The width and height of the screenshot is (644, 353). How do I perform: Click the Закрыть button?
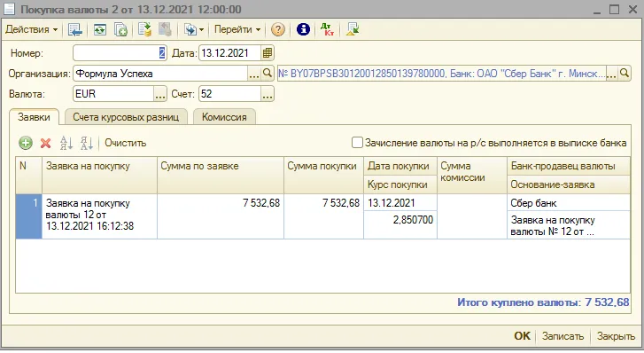pos(616,336)
